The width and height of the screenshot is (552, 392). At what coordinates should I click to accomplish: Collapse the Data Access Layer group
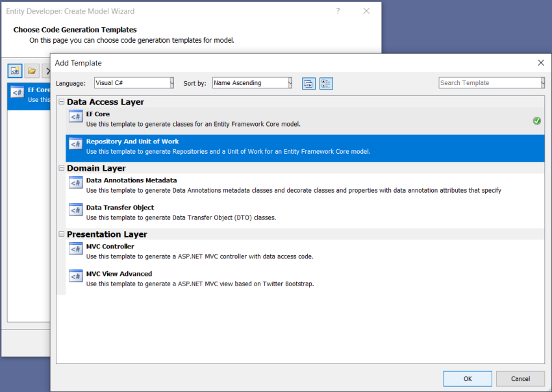[x=62, y=102]
